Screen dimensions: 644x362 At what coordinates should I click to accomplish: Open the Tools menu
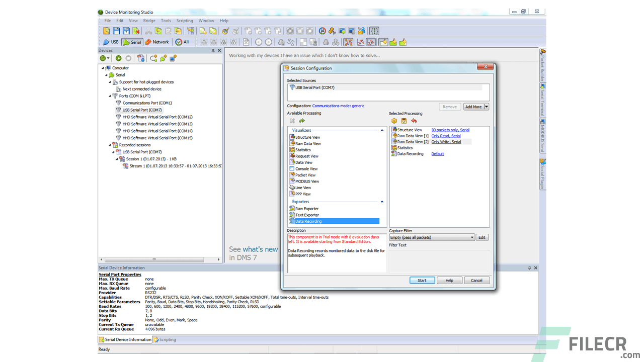coord(166,21)
